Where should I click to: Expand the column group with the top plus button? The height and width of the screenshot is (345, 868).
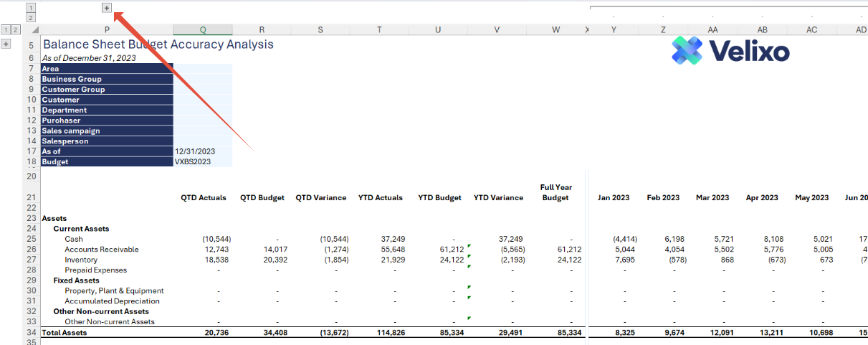tap(106, 8)
